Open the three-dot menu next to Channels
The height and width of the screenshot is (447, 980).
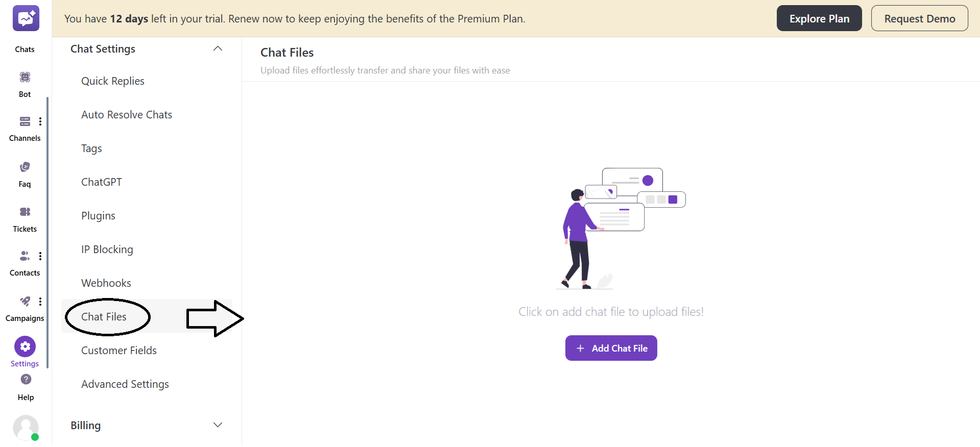tap(40, 121)
